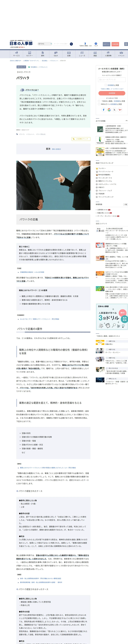Open 裁判例結果詳細 裁判所 reference link
The height and width of the screenshot is (644, 128).
[41, 582]
